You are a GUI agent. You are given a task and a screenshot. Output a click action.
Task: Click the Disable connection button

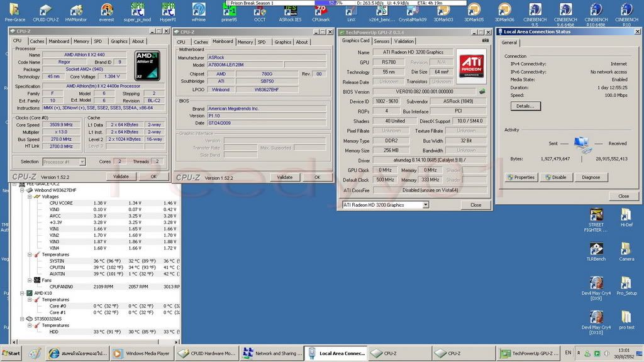555,177
